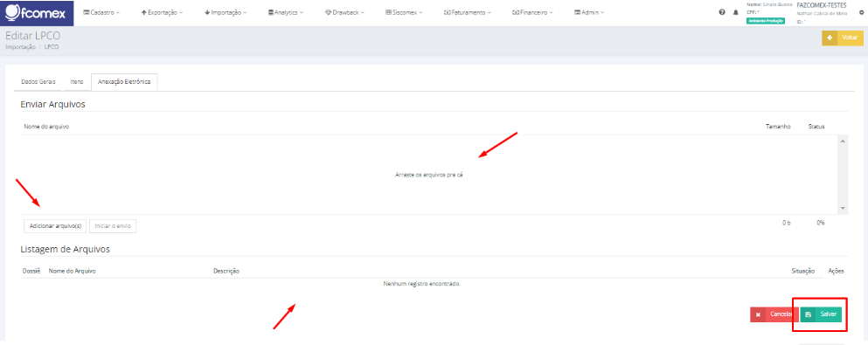The width and height of the screenshot is (868, 345).
Task: Open the Faturamento menu
Action: [x=468, y=12]
